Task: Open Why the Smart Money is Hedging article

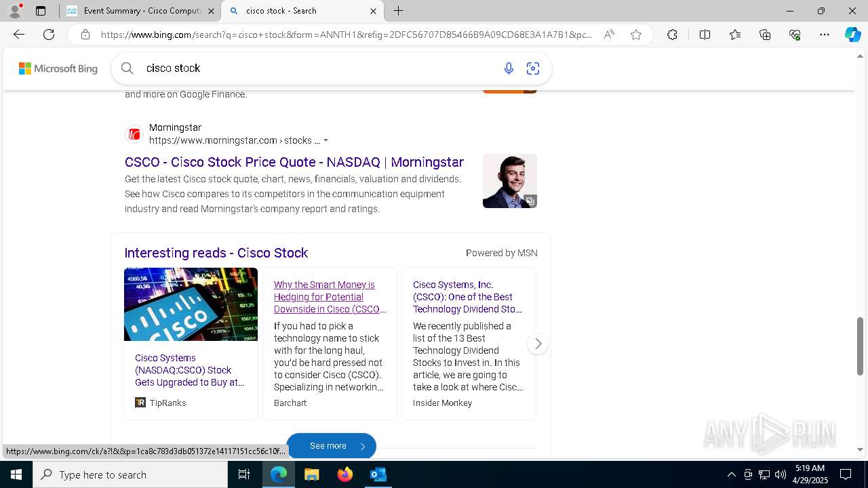Action: (330, 297)
